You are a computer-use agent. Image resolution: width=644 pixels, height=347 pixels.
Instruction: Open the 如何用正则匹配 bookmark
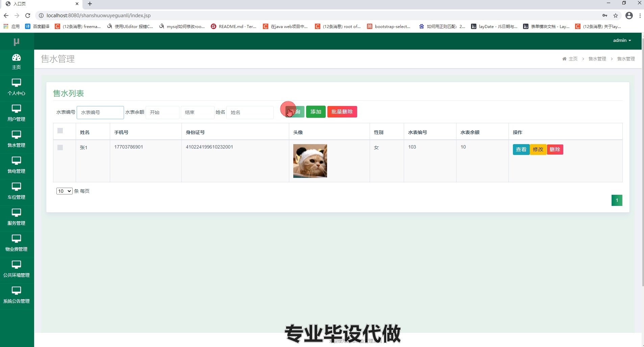(442, 26)
